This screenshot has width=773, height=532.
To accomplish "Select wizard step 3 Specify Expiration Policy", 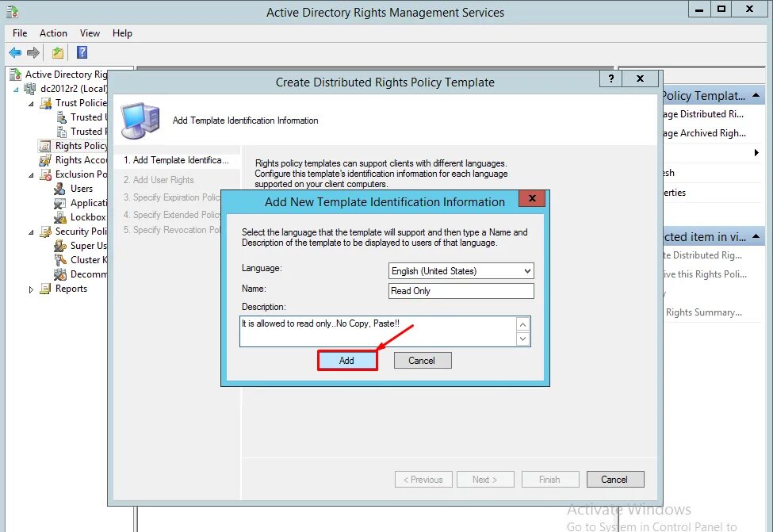I will 171,197.
